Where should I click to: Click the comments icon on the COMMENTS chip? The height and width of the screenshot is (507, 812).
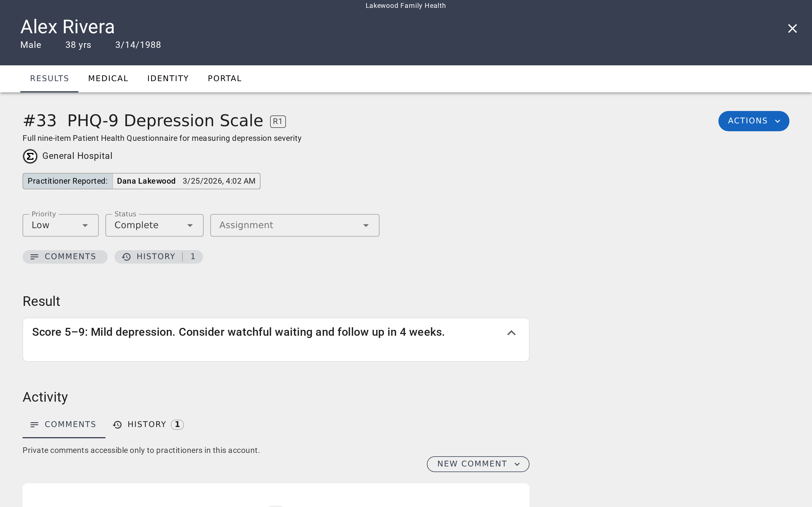click(x=35, y=257)
